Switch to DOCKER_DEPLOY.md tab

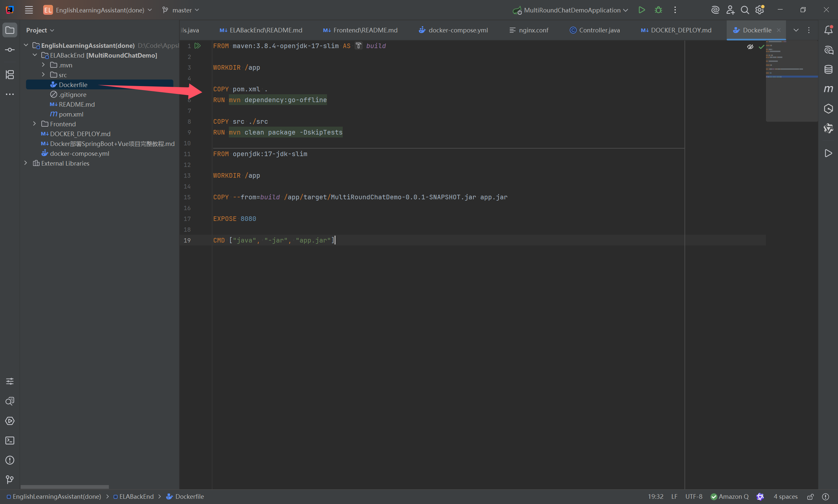pyautogui.click(x=676, y=30)
